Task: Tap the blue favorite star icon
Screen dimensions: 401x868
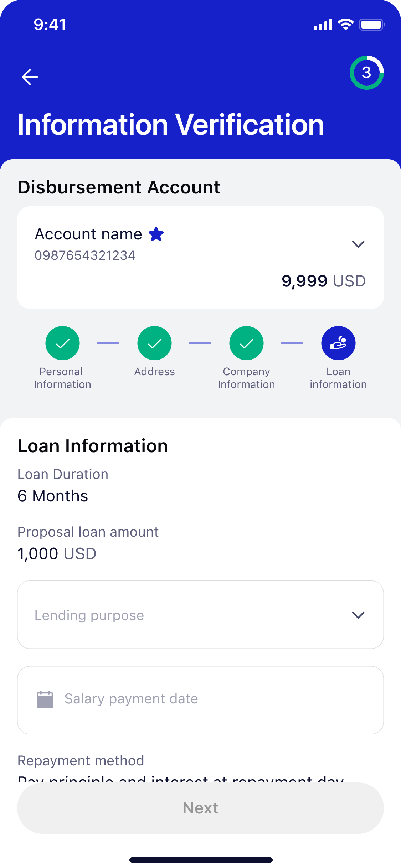Action: coord(156,234)
